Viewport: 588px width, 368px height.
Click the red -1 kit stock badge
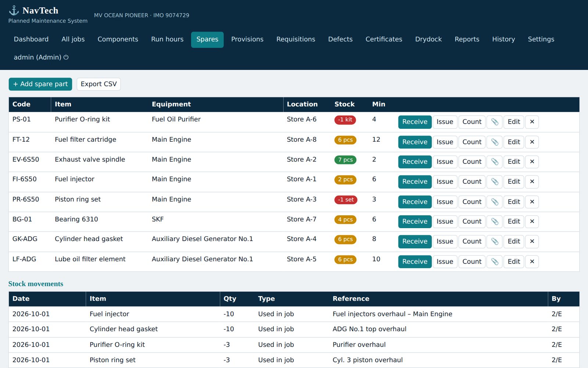click(x=345, y=120)
